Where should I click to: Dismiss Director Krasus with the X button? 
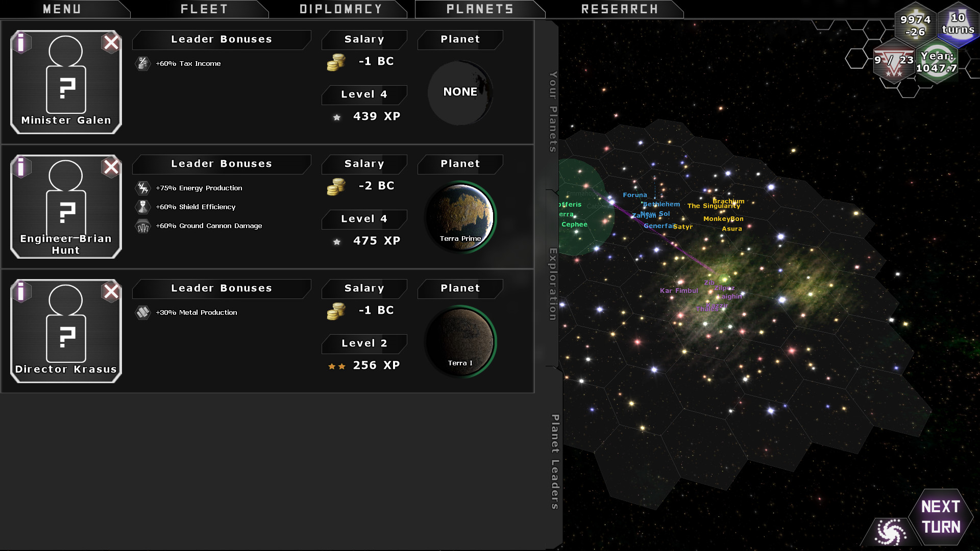pos(111,292)
